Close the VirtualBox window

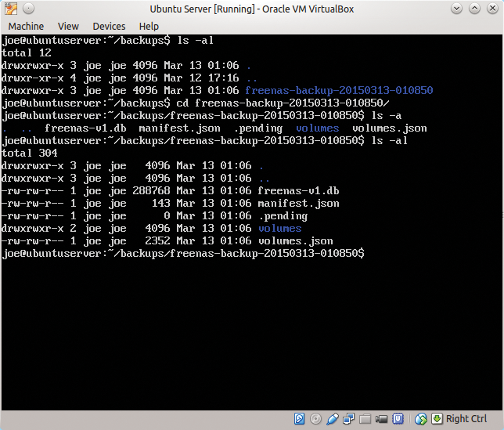(x=492, y=9)
